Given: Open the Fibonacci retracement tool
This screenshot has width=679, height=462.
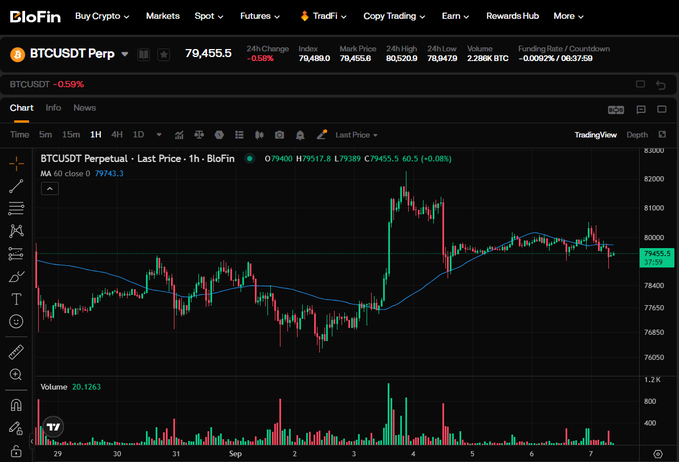Looking at the screenshot, I should point(16,208).
